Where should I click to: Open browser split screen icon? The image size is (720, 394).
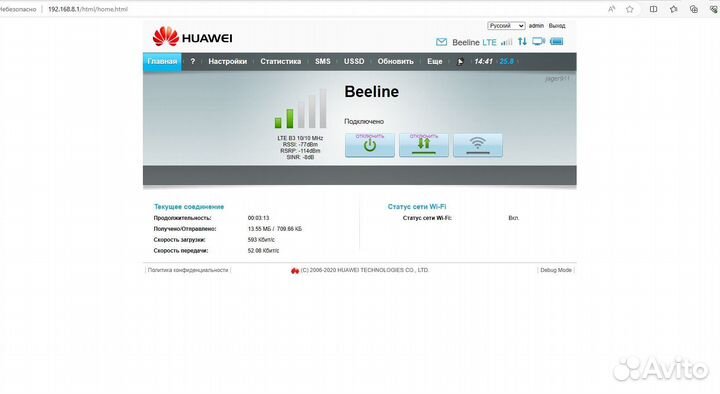[x=653, y=9]
